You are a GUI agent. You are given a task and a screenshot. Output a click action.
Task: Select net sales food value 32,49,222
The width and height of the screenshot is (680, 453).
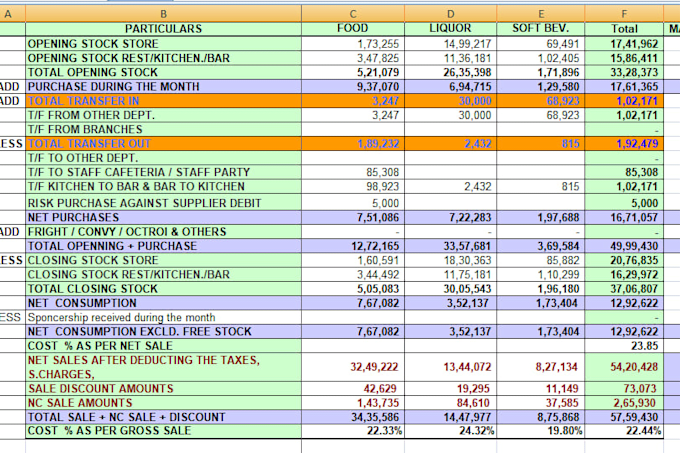(353, 367)
